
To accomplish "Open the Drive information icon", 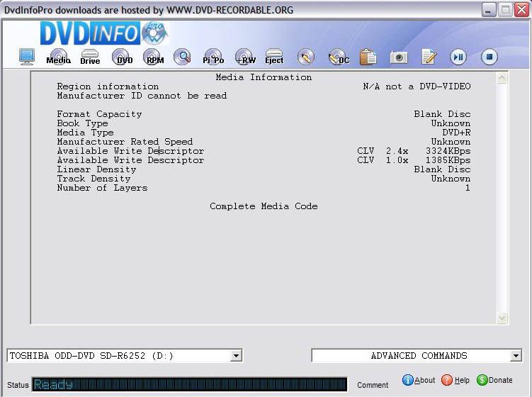I will point(90,57).
